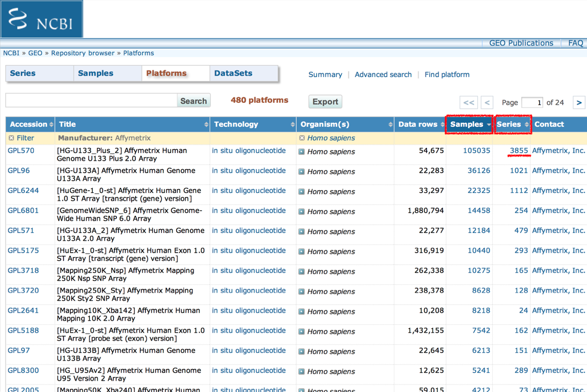This screenshot has width=587, height=392.
Task: Go to first page button
Action: (x=469, y=102)
